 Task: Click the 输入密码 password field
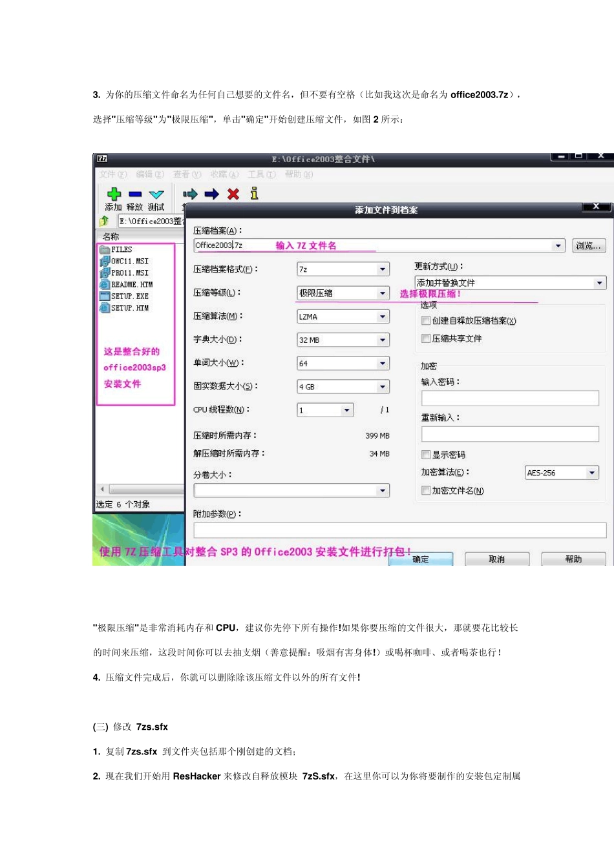click(510, 398)
